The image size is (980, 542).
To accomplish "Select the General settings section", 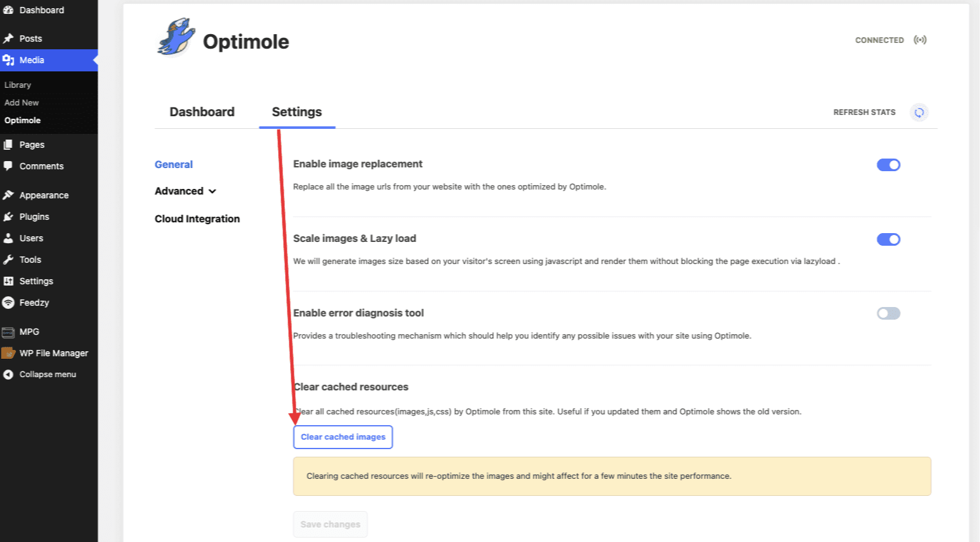I will [x=174, y=164].
